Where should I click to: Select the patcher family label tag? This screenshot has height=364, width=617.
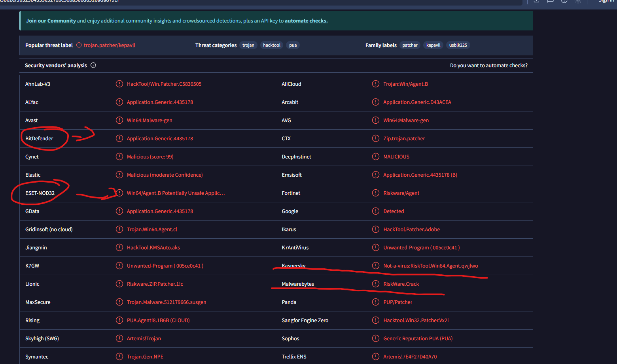pyautogui.click(x=410, y=45)
